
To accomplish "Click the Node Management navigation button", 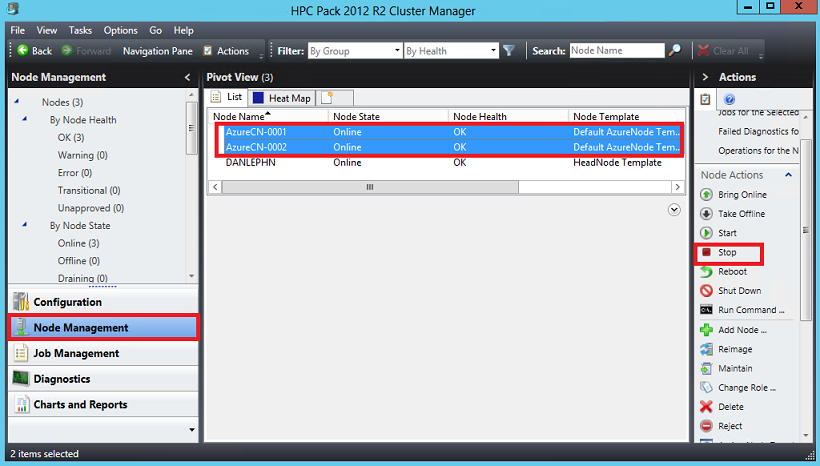I will click(x=104, y=327).
